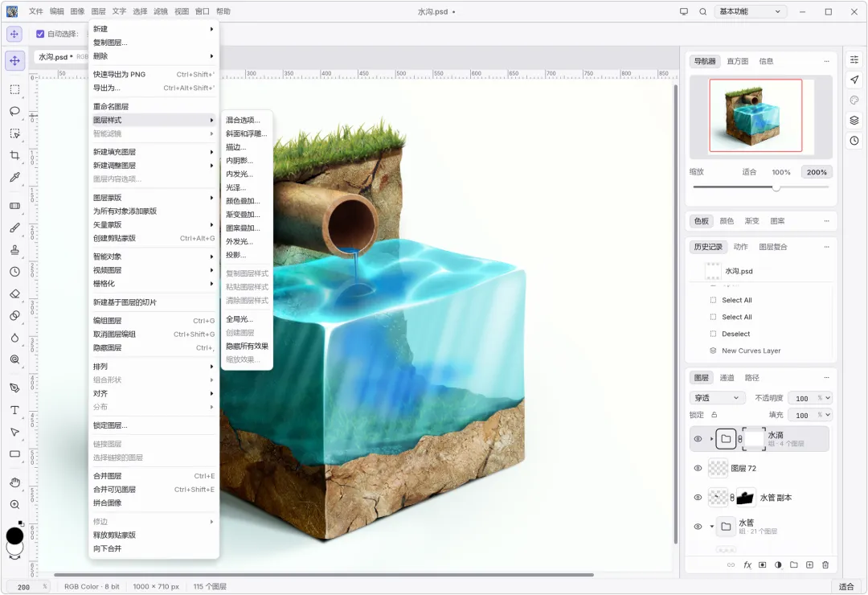The image size is (868, 595).
Task: Collapse the 水管 layer group
Action: pyautogui.click(x=711, y=527)
